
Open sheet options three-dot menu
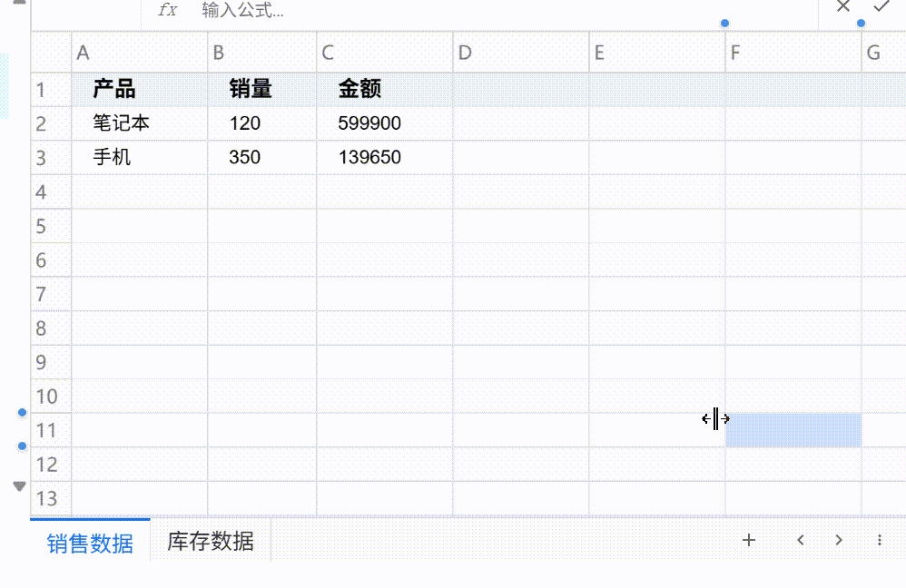(880, 540)
